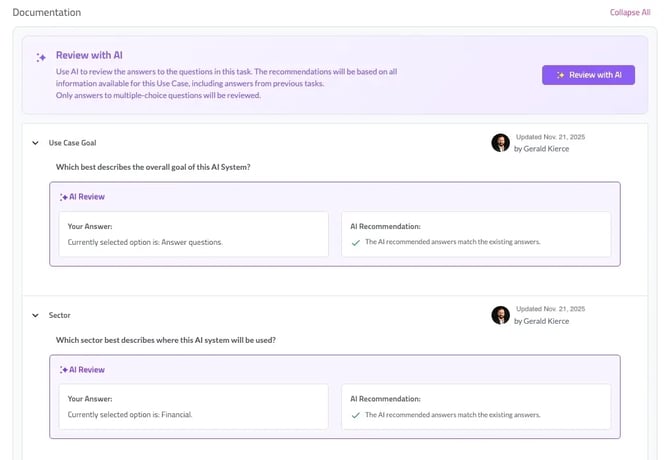The width and height of the screenshot is (670, 460).
Task: Click Gerald Kierce avatar in Sector section
Action: tap(500, 315)
